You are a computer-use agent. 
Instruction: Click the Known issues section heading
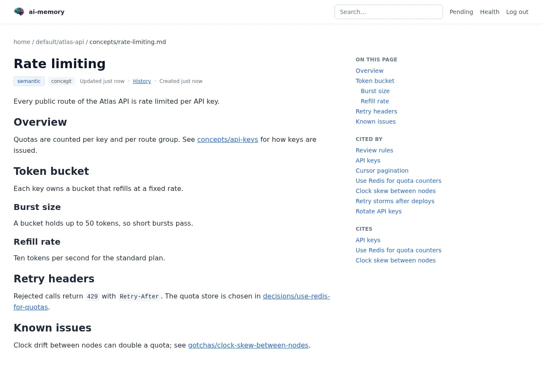tap(53, 328)
